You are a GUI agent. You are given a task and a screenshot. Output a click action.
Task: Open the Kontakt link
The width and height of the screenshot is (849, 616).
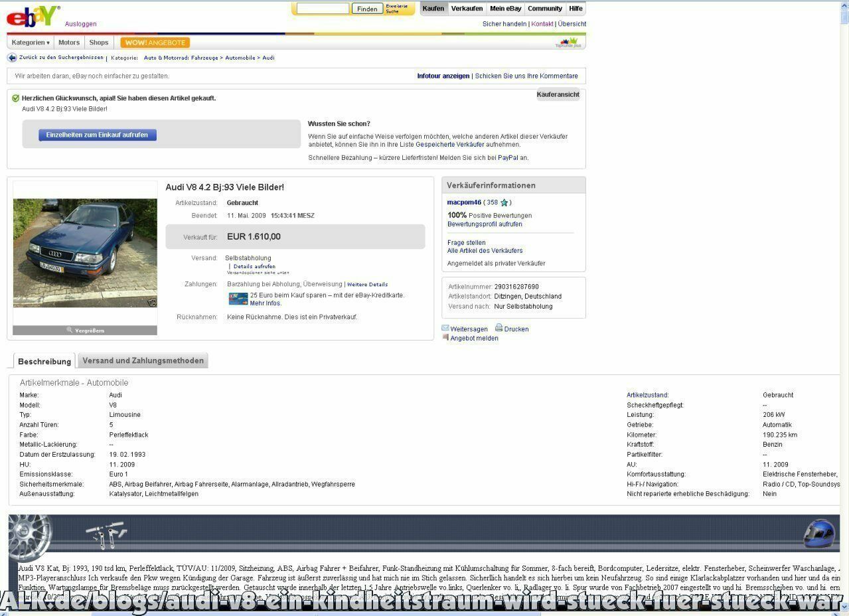click(x=542, y=24)
